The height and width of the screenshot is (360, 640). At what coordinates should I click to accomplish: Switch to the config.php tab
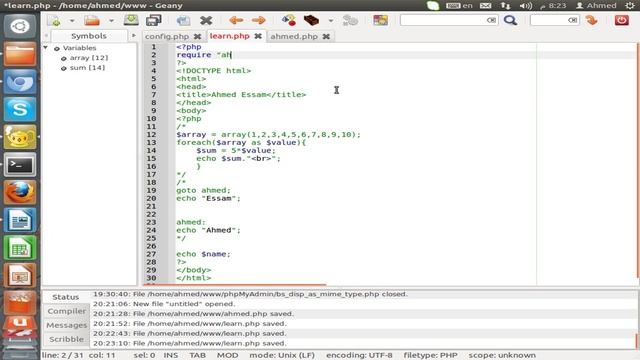tap(167, 36)
